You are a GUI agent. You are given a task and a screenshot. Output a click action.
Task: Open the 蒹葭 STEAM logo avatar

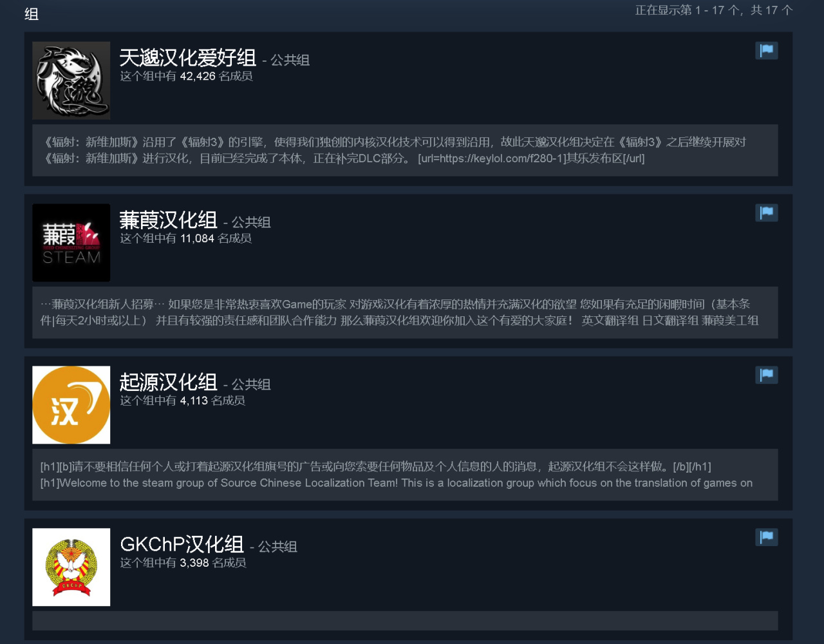[71, 243]
